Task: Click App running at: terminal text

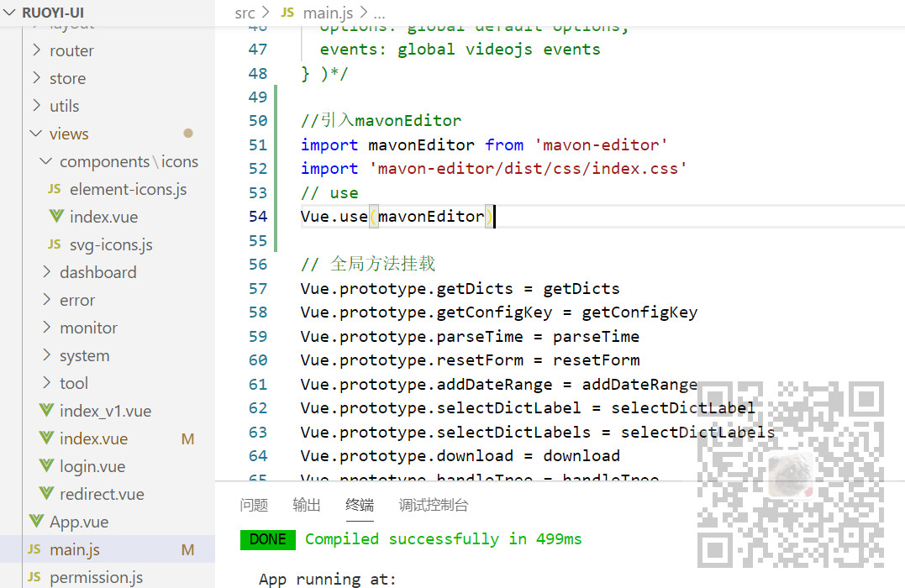Action: (327, 579)
